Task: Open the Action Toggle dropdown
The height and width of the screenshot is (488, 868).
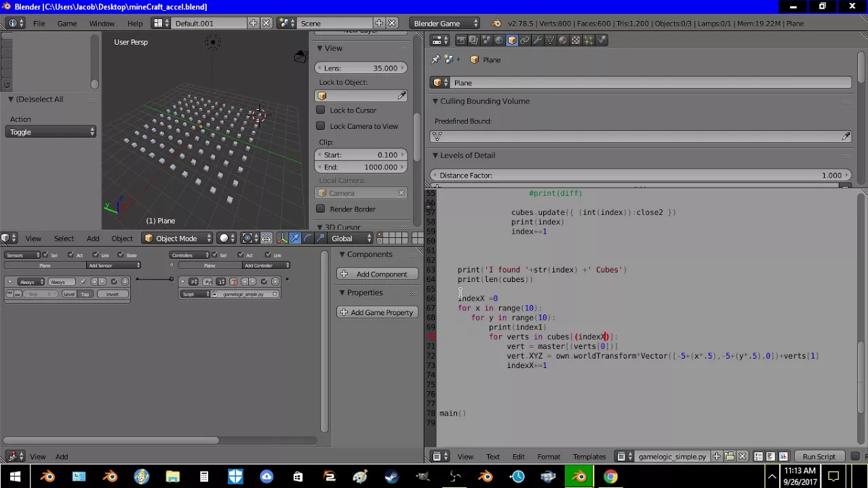Action: coord(52,132)
